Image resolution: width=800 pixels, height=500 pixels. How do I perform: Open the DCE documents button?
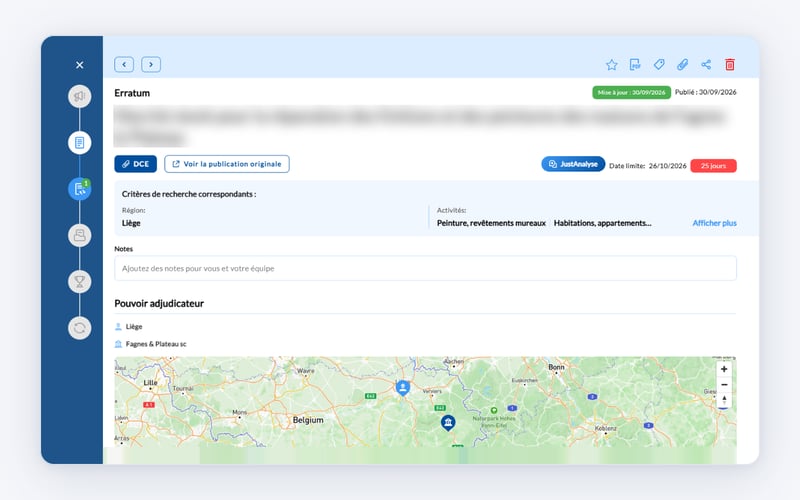[x=135, y=164]
